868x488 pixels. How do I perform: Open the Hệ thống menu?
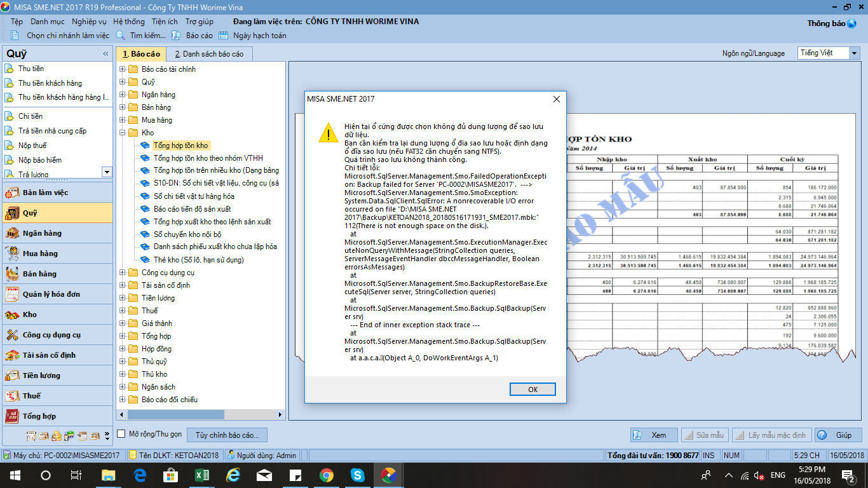click(x=129, y=22)
